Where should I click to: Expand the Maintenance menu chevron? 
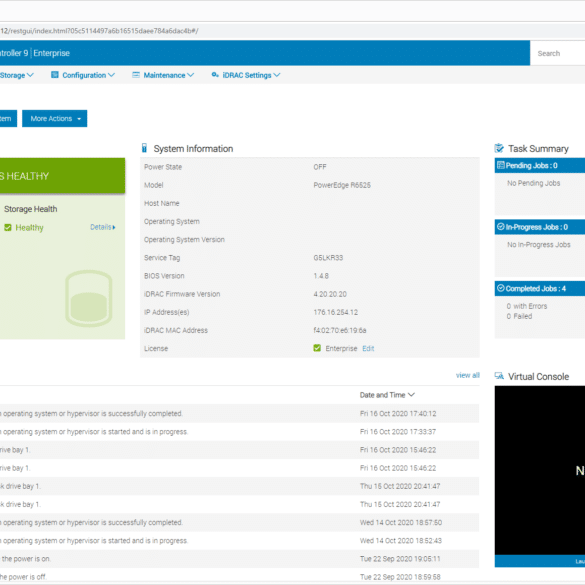(190, 75)
